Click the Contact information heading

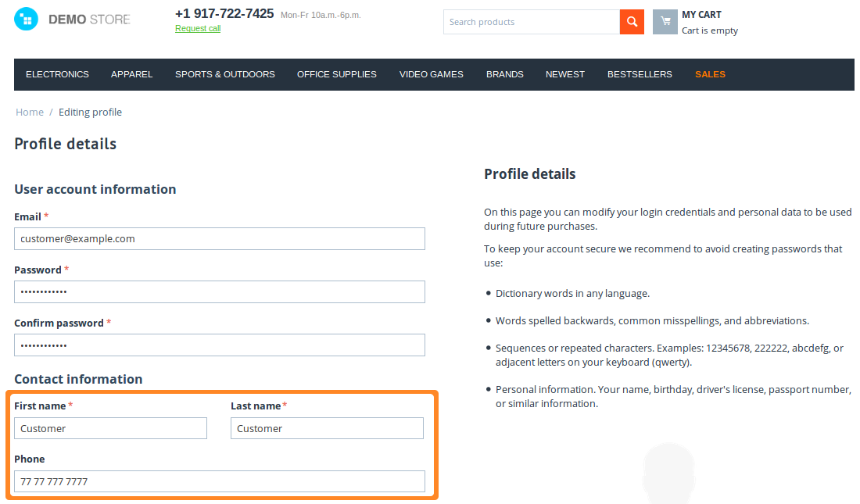pyautogui.click(x=78, y=379)
